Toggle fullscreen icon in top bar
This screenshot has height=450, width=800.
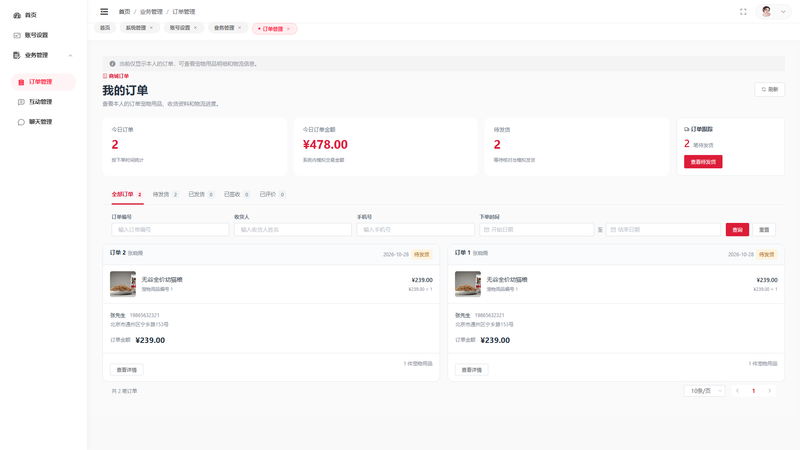click(743, 12)
